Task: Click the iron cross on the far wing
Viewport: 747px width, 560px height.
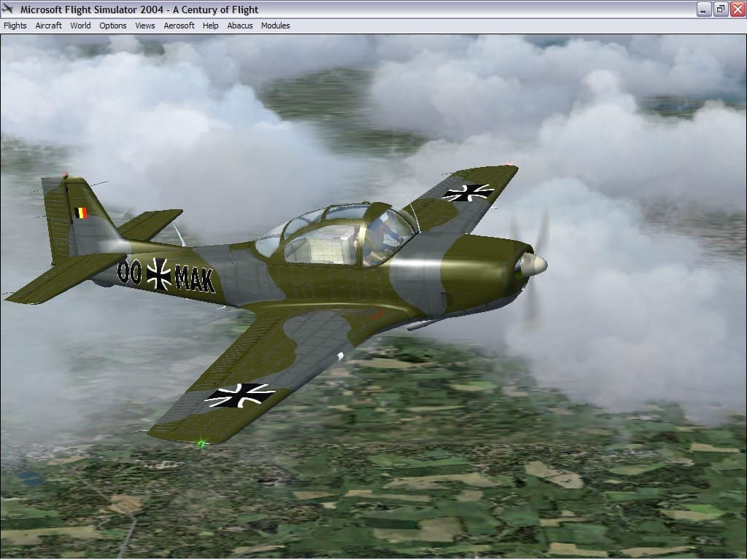Action: pos(468,192)
